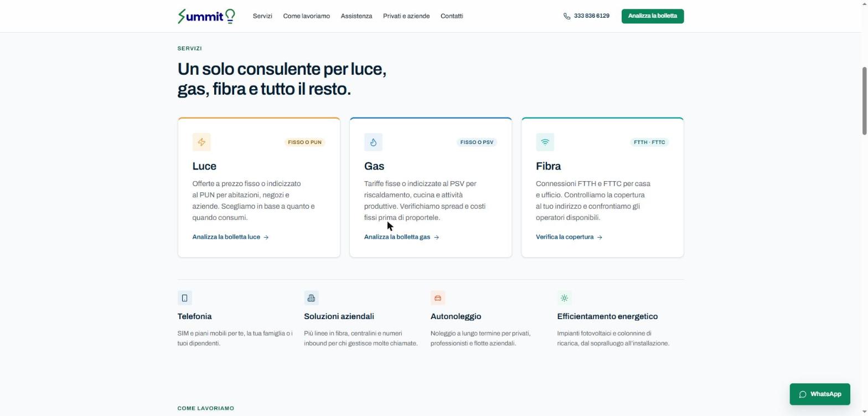Open the WhatsApp chat button

click(x=820, y=394)
